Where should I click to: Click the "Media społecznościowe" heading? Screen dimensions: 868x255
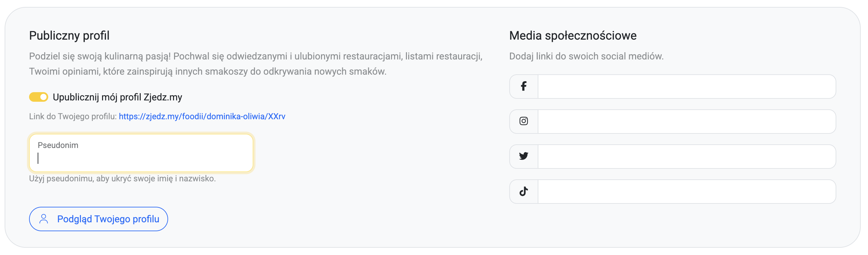[572, 35]
